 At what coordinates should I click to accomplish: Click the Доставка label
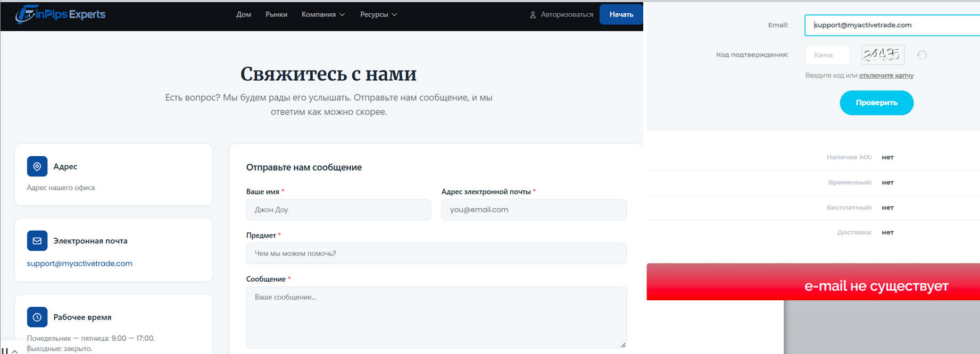(x=854, y=232)
